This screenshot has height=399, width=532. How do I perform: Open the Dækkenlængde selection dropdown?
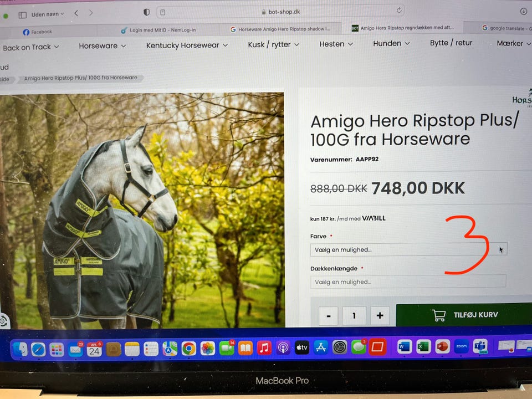[408, 282]
